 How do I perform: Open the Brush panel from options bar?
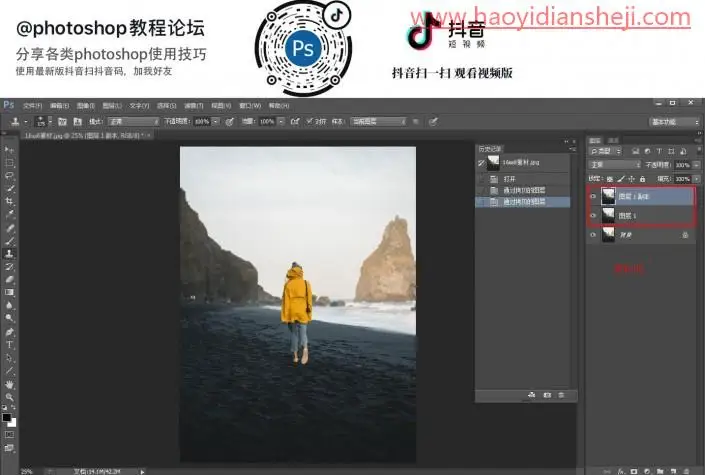pyautogui.click(x=62, y=121)
